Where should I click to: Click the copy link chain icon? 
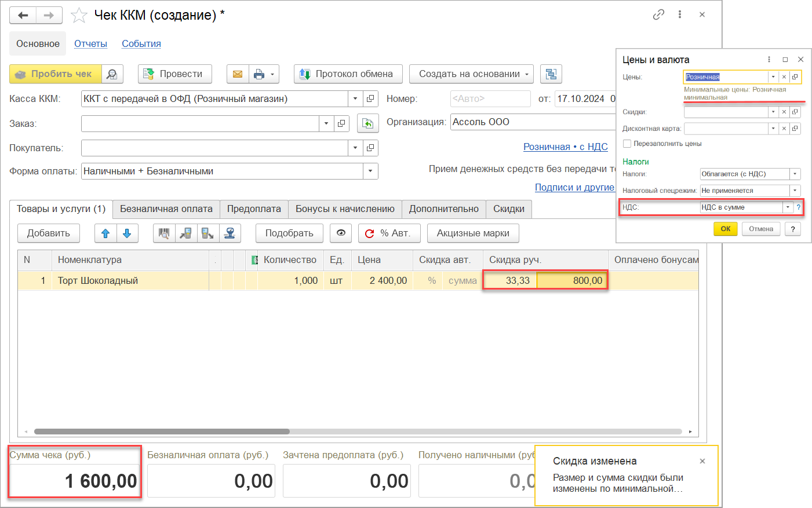click(x=658, y=14)
